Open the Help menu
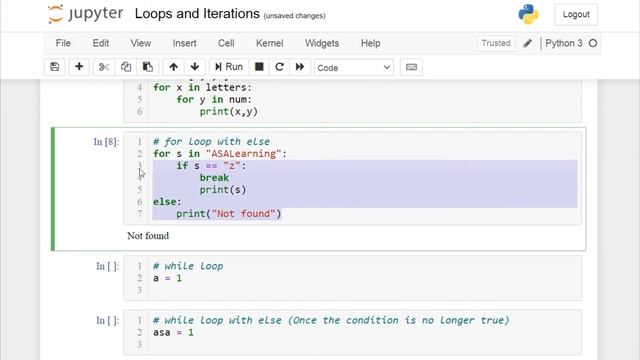 point(370,43)
